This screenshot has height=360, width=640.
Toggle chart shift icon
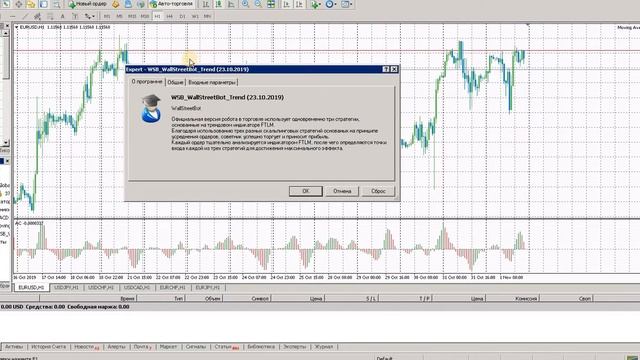299,4
